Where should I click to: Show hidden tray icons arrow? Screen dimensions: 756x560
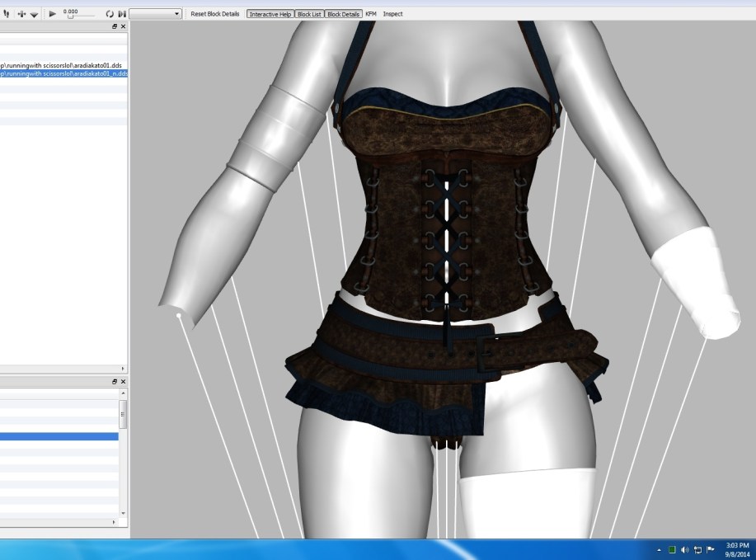click(x=660, y=550)
